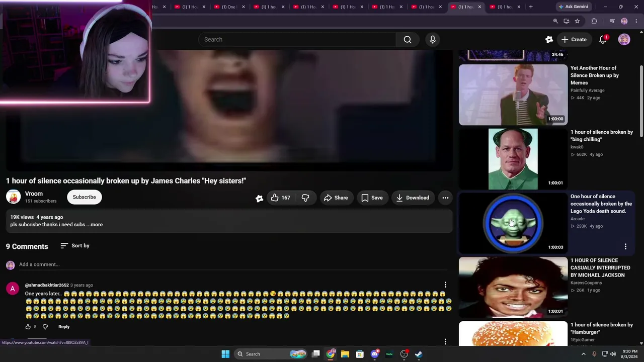
Task: Open the action menu for @ahmadbakhtiar2652's comment
Action: click(x=445, y=285)
